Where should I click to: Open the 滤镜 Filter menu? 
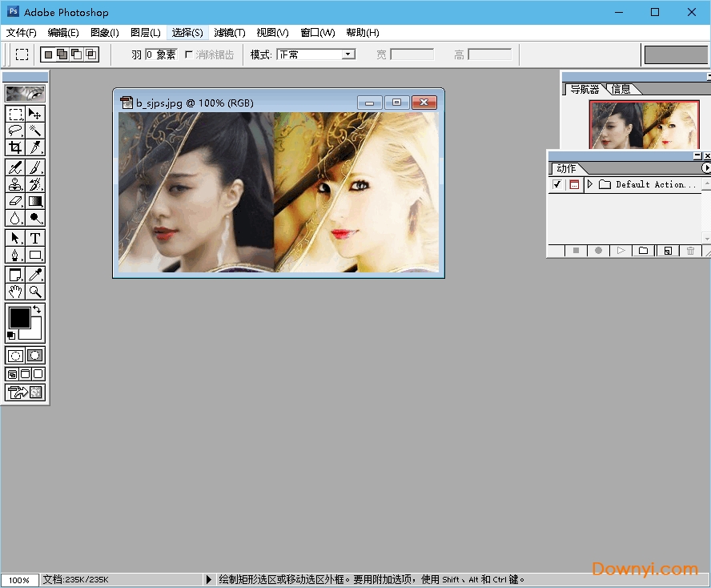click(x=229, y=33)
